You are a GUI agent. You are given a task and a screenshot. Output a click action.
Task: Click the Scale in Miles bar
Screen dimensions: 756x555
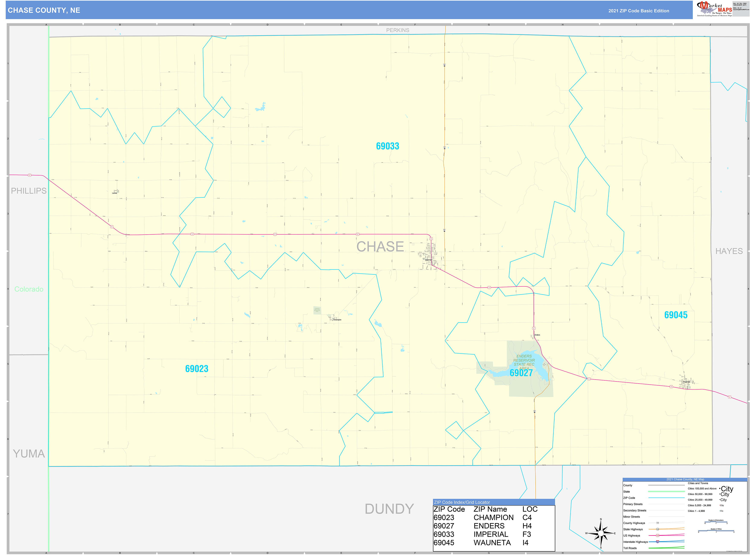(x=716, y=531)
